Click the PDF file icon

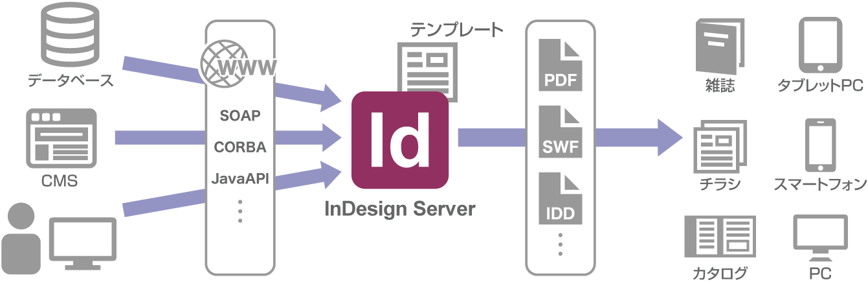pos(561,65)
